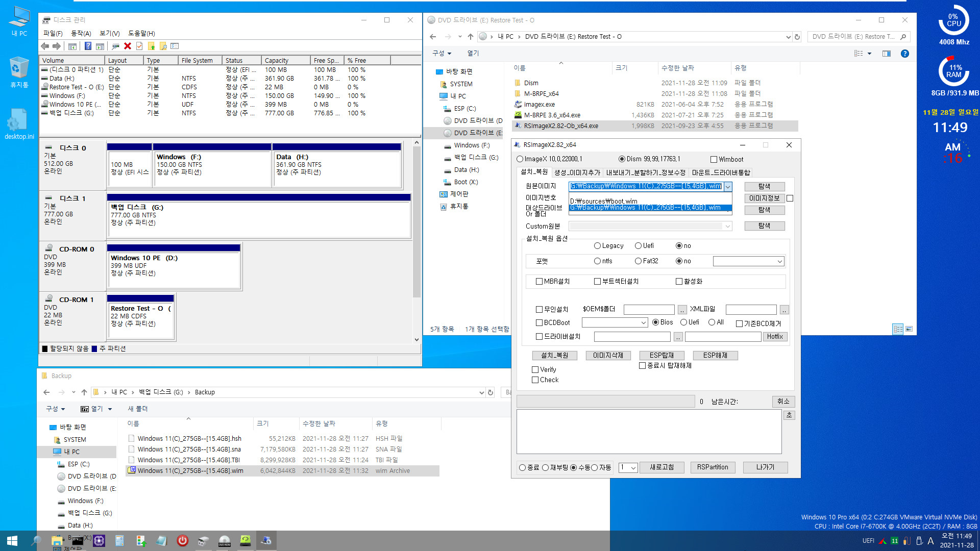Click the Back arrow in Disk Management toolbar
Image resolution: width=980 pixels, height=551 pixels.
[45, 46]
